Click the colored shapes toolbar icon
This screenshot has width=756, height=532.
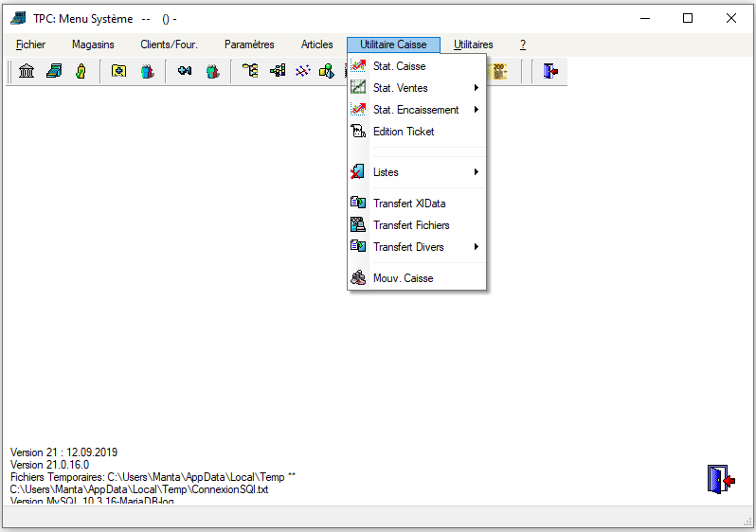click(x=327, y=71)
